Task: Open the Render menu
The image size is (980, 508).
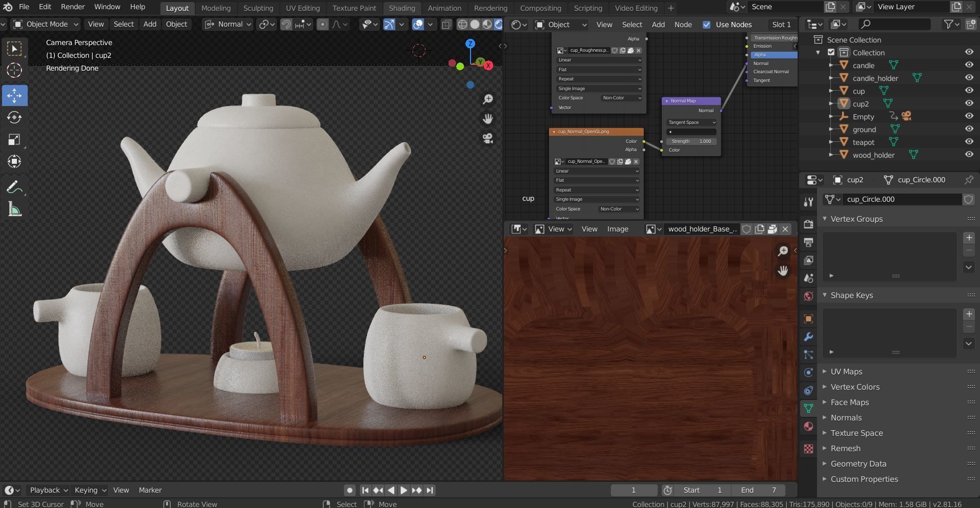Action: point(73,7)
